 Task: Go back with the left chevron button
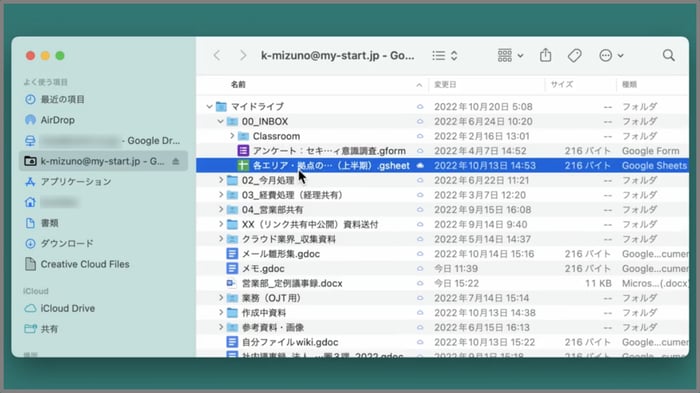(x=217, y=55)
